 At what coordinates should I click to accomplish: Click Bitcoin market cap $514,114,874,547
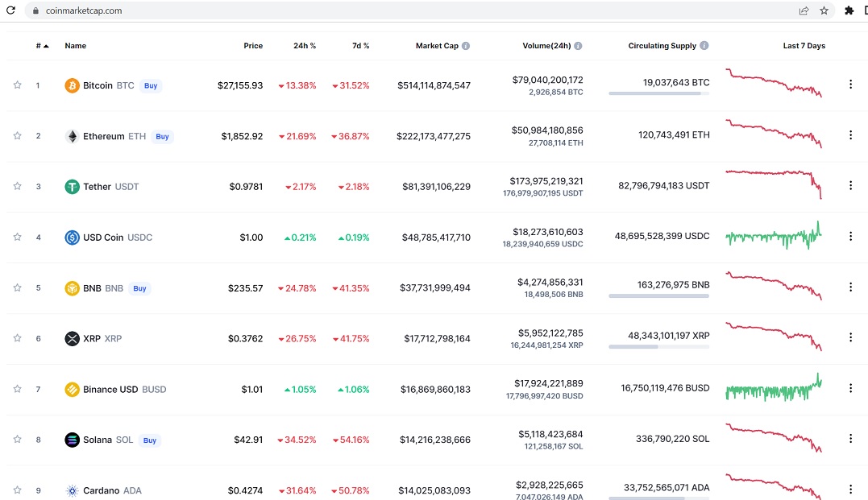point(434,85)
